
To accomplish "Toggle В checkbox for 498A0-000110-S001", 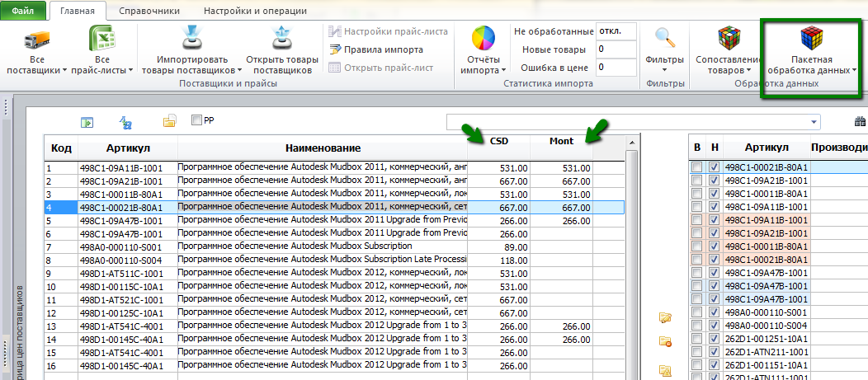I will click(696, 312).
